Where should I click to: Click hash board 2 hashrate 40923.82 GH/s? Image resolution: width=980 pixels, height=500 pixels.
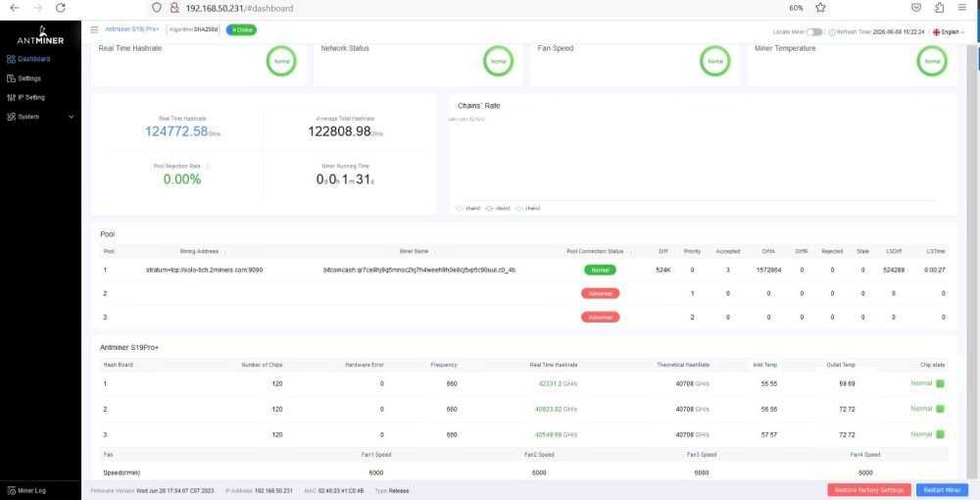coord(557,410)
